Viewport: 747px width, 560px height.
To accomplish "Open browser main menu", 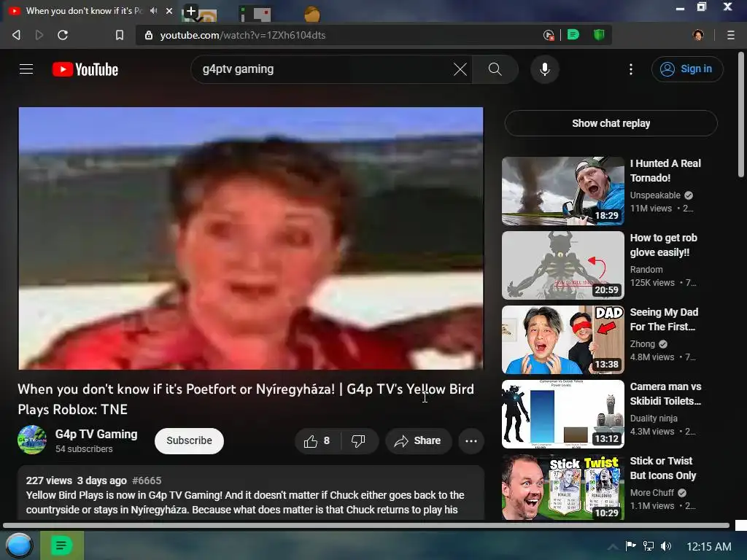I will 730,35.
